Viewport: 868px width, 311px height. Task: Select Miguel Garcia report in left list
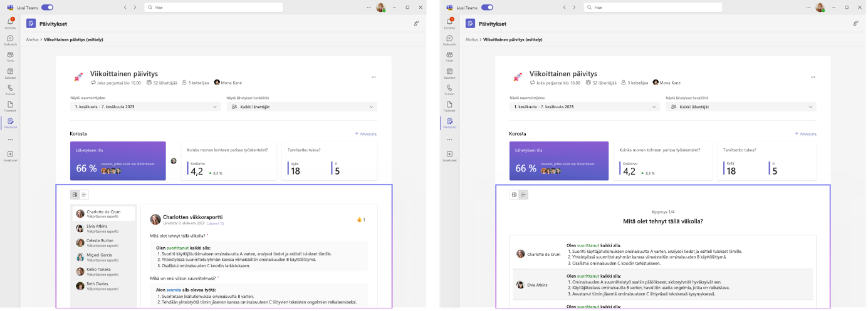click(103, 257)
